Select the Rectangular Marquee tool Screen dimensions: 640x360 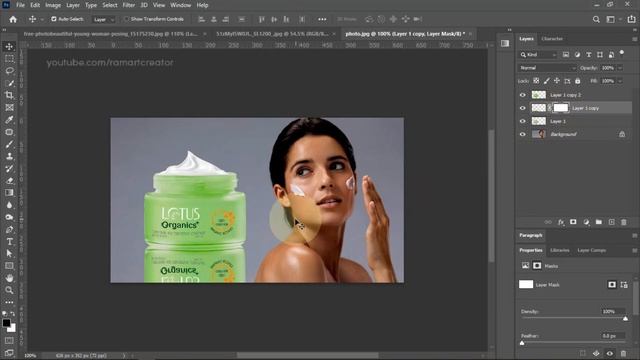(x=9, y=59)
